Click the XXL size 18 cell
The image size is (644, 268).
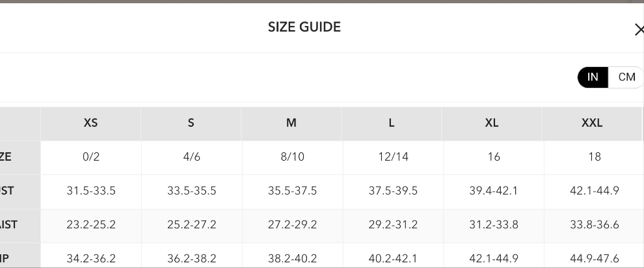pos(594,157)
